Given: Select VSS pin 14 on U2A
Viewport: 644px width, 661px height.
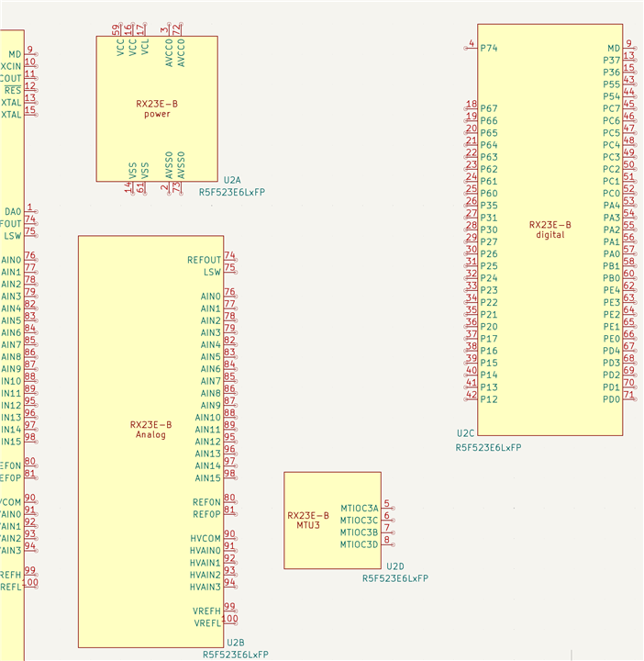Looking at the screenshot, I should [x=128, y=187].
